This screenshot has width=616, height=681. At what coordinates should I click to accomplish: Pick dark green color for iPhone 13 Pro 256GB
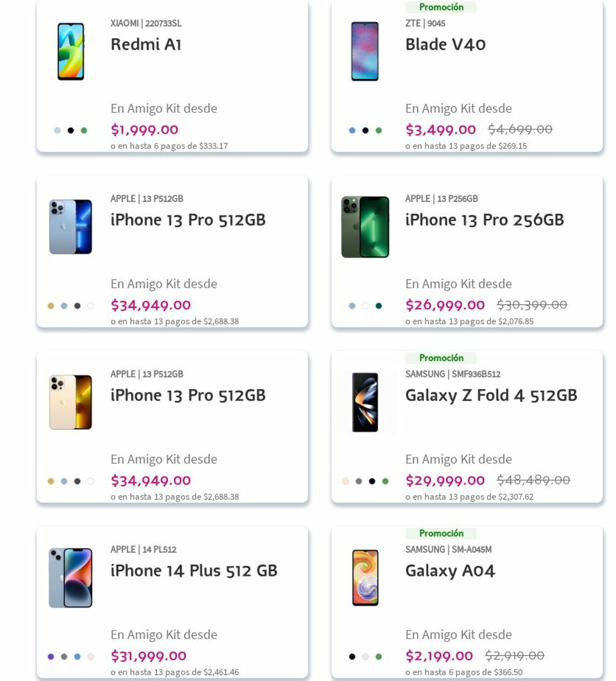click(x=378, y=306)
